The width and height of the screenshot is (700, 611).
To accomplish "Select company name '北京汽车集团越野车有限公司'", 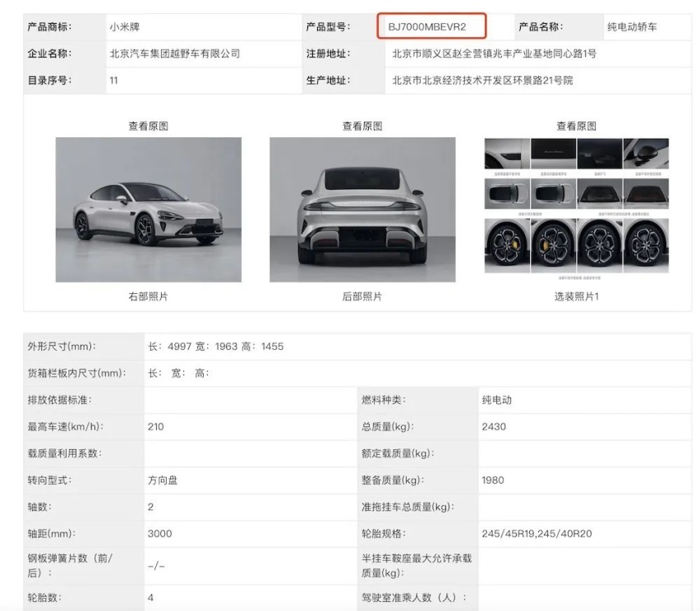I will (x=175, y=53).
